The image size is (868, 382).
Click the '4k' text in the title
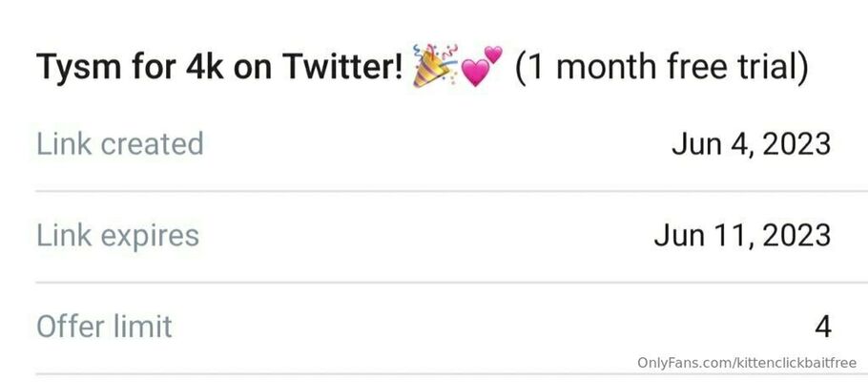[204, 67]
